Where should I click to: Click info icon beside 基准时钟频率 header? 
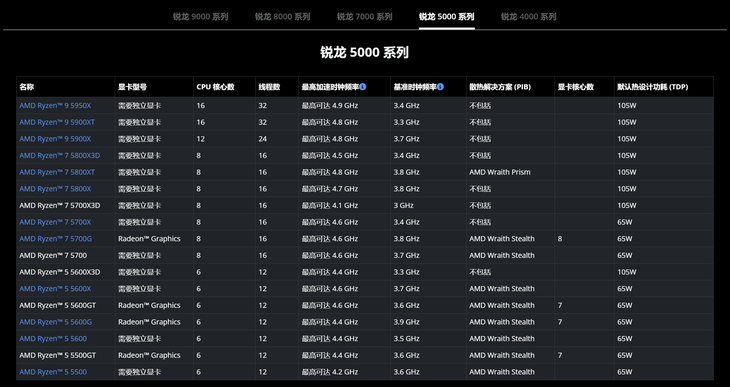coord(440,87)
